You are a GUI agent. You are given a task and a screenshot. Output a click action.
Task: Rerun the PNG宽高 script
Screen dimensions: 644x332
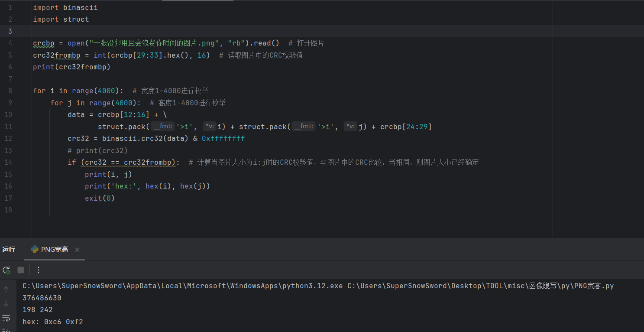(6, 270)
